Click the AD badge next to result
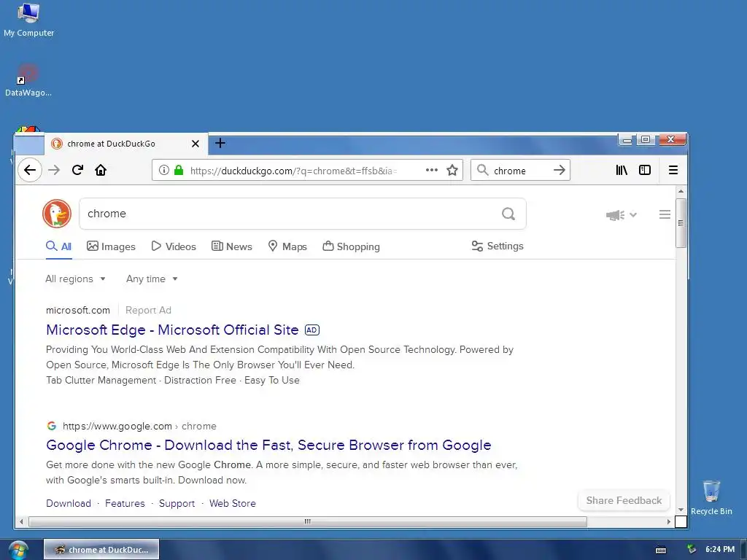This screenshot has height=560, width=747. (312, 330)
